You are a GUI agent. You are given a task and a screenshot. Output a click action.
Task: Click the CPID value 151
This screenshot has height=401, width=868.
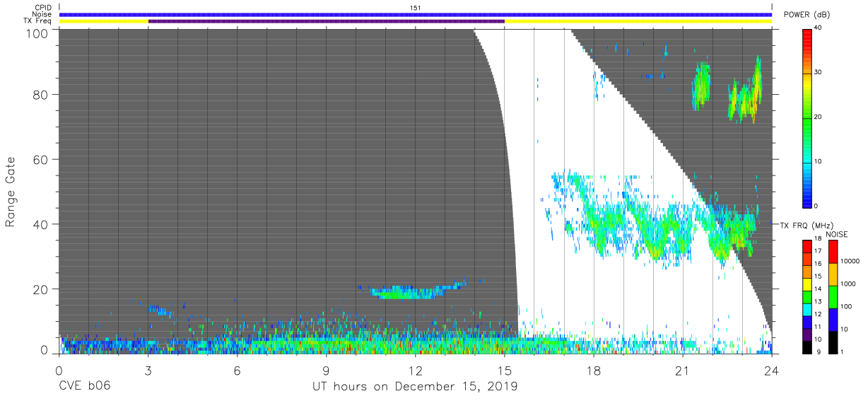pos(416,8)
